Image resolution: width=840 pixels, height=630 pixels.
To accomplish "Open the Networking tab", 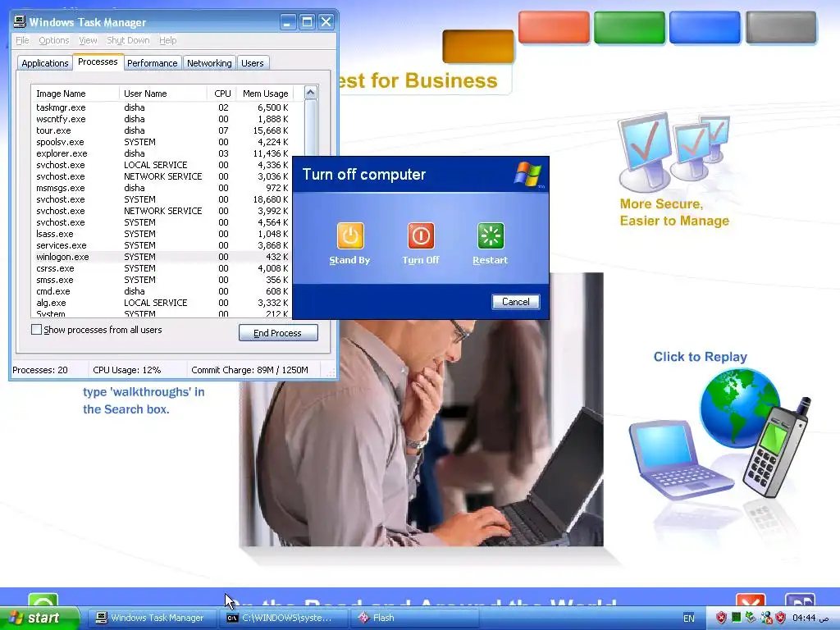I will point(209,63).
